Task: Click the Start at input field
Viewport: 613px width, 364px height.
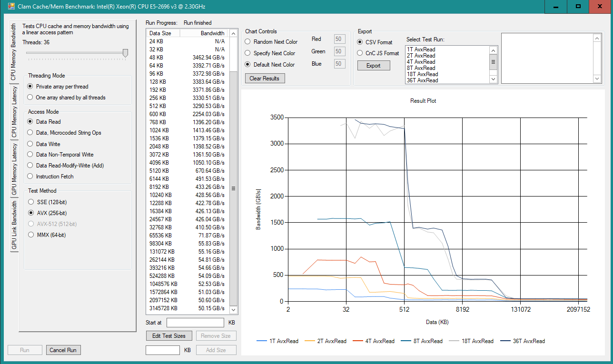Action: click(x=195, y=323)
